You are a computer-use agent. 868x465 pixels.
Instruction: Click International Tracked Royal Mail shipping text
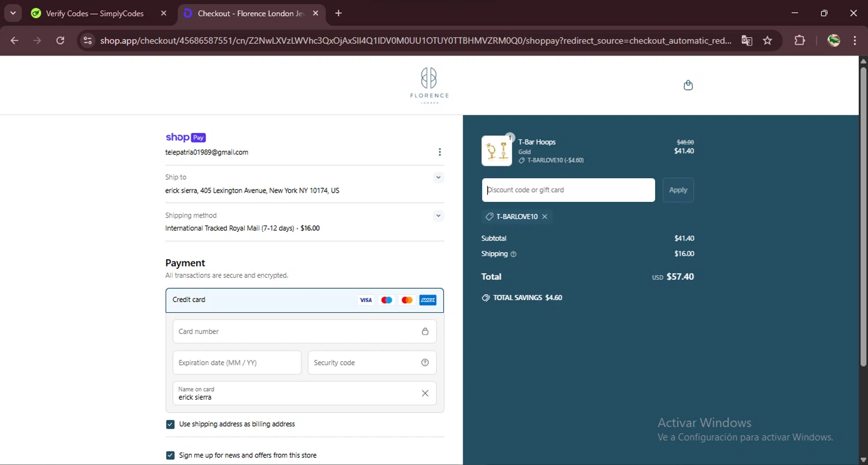(242, 228)
